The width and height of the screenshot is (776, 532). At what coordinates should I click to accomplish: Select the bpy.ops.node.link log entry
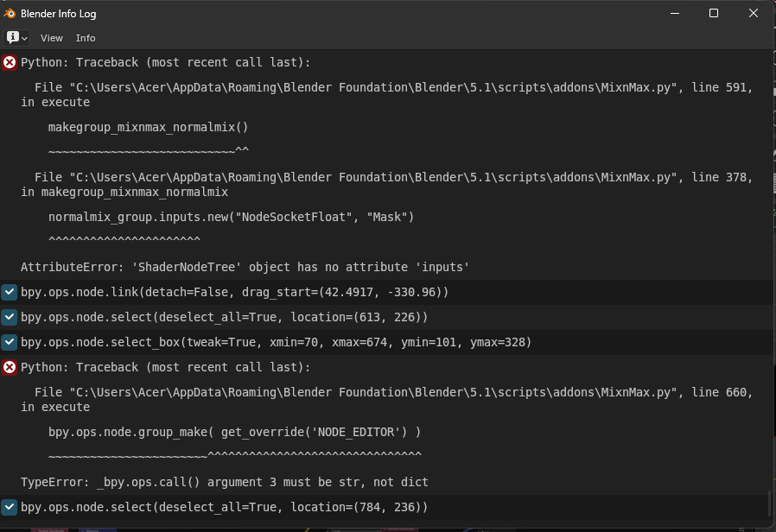(x=386, y=292)
